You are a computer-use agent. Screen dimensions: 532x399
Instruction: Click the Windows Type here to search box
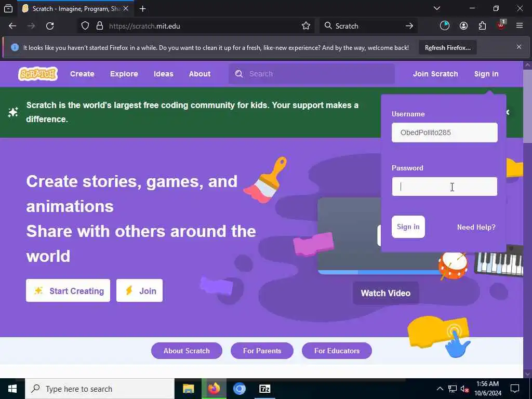pos(100,389)
